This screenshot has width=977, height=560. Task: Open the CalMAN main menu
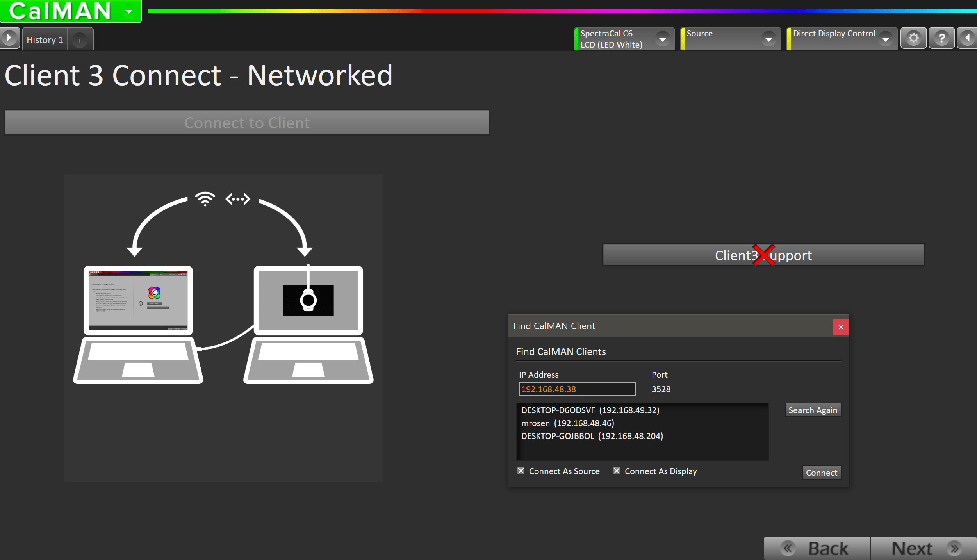(128, 12)
